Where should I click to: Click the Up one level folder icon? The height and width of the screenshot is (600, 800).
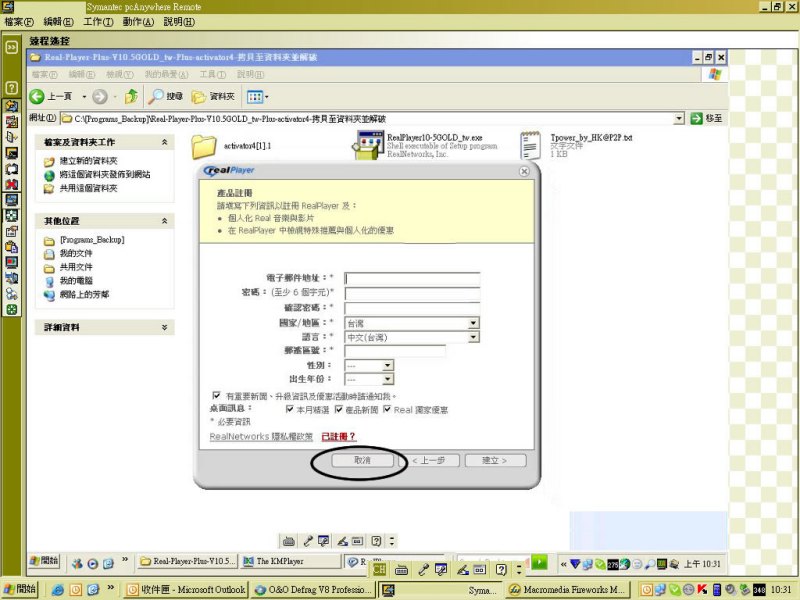point(130,97)
